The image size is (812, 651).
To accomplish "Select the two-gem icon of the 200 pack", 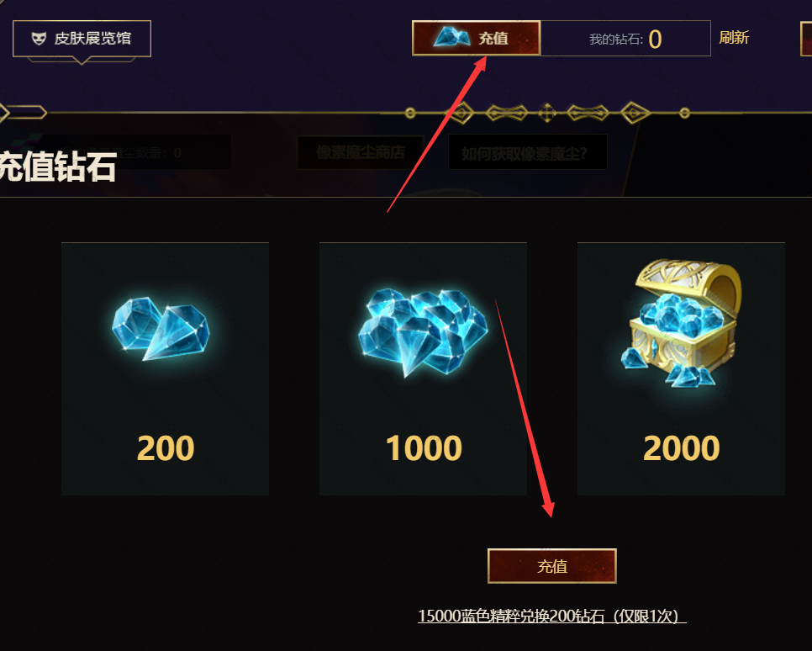I will coord(161,329).
